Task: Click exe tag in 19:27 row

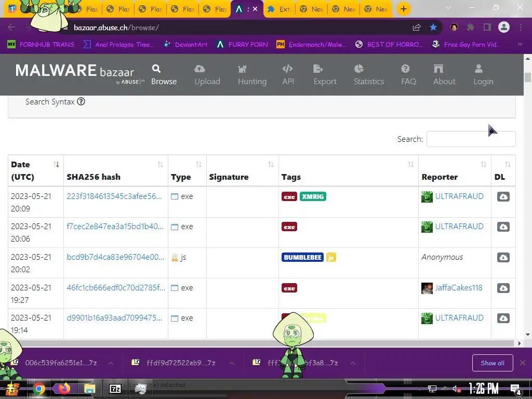Action: pos(289,288)
